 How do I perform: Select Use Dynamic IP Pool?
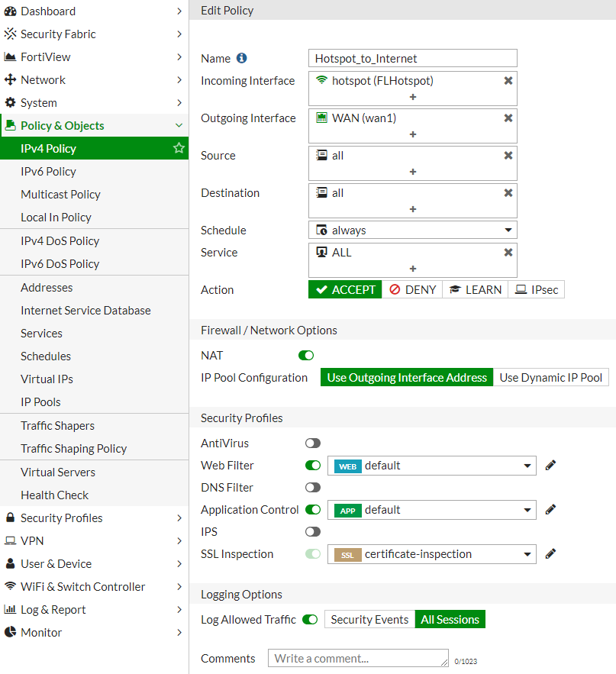coord(550,377)
